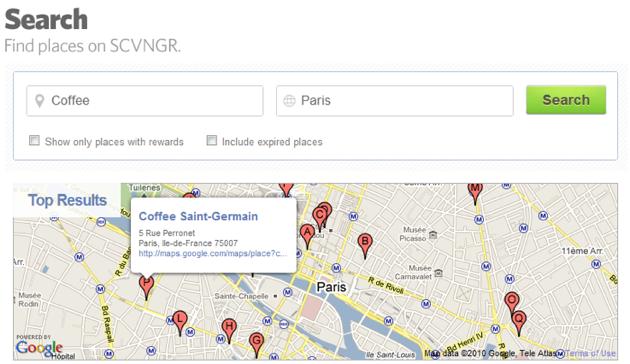Select map marker C

(x=319, y=218)
